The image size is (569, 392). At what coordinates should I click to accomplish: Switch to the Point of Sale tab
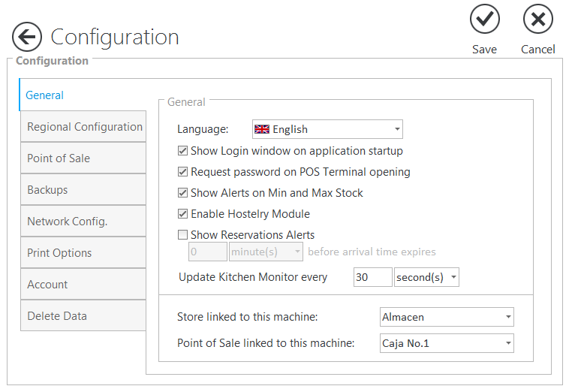(83, 158)
